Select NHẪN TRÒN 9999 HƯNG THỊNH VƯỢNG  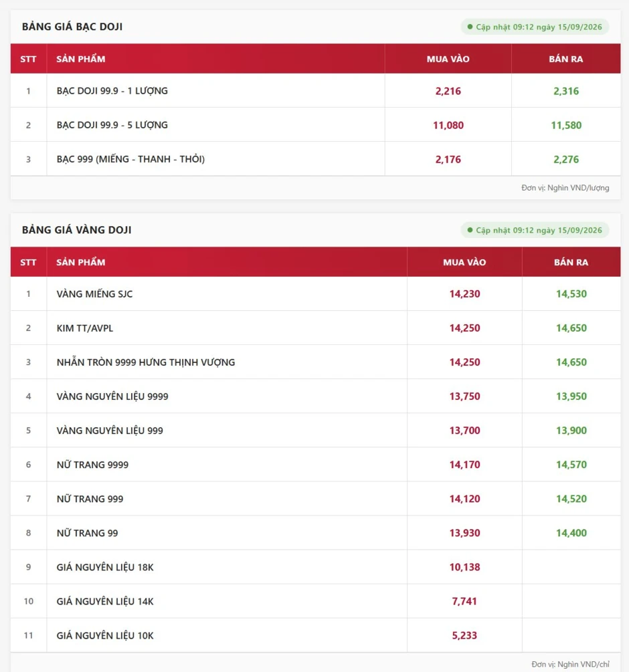point(146,362)
